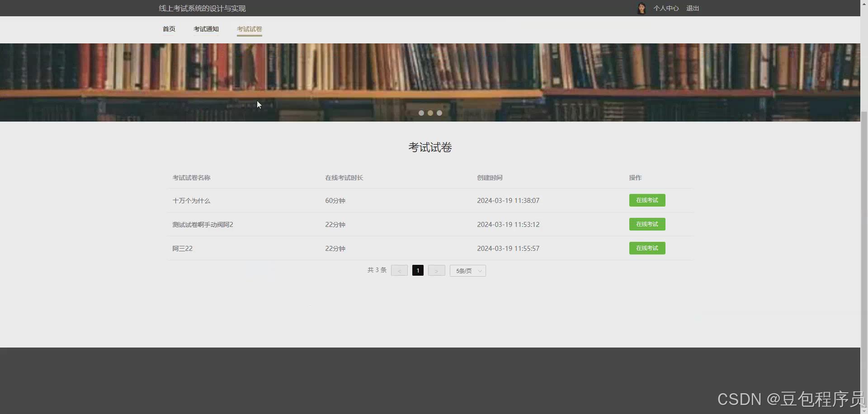Click the 个人中心 link
Screen dimensions: 868x414
click(666, 8)
